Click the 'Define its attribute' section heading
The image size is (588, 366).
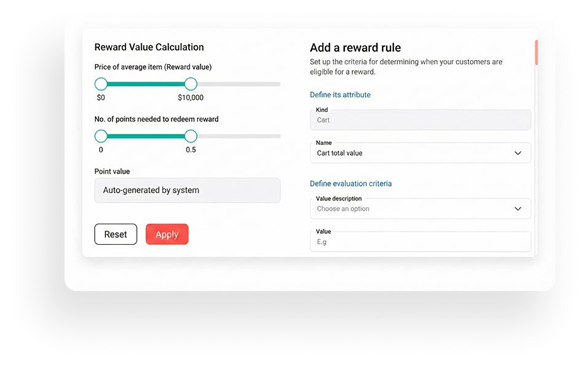pos(340,95)
